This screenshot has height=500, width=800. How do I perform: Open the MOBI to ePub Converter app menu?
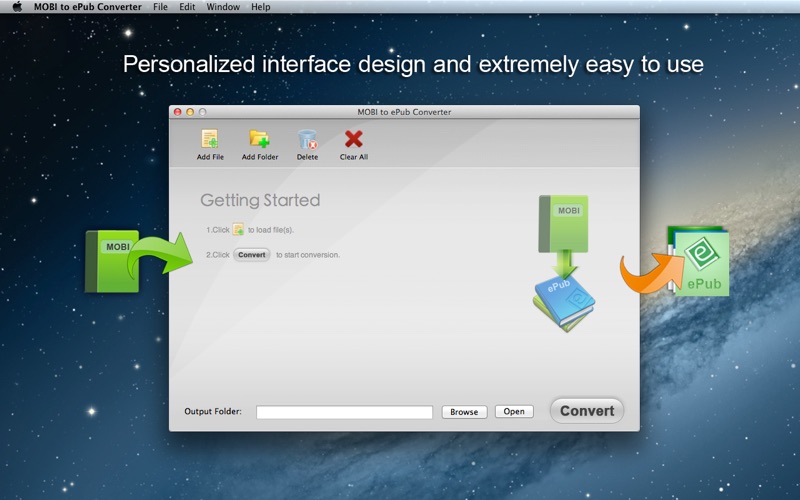point(88,7)
